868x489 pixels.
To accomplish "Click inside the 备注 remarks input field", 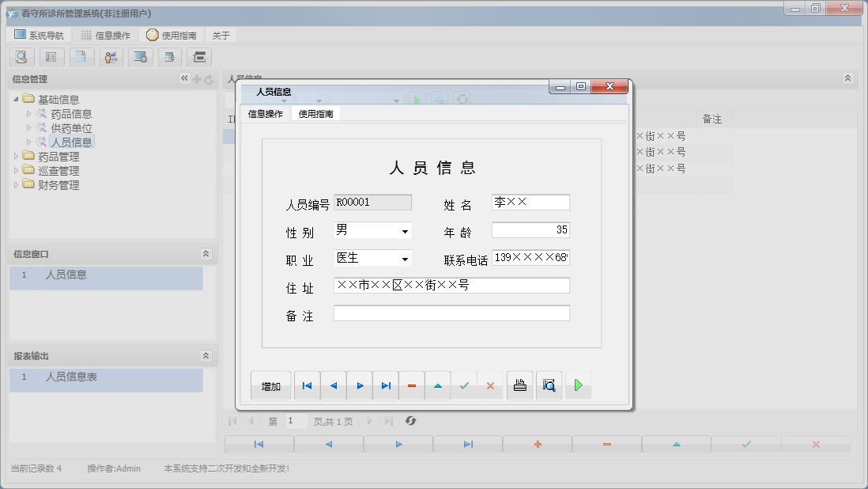I will [451, 313].
